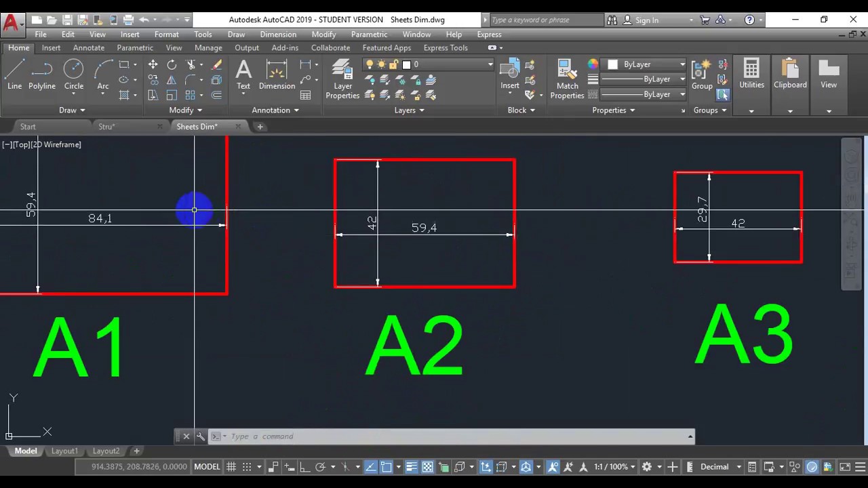Click the Group icon
This screenshot has height=488, width=868.
click(702, 75)
